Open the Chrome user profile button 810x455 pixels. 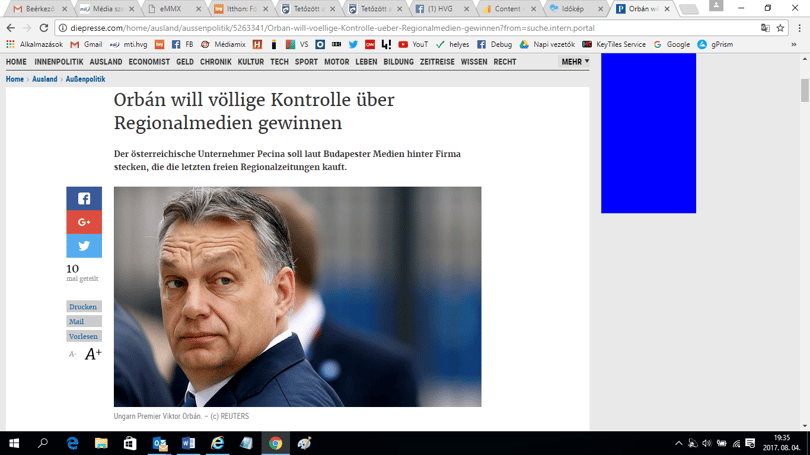point(716,6)
